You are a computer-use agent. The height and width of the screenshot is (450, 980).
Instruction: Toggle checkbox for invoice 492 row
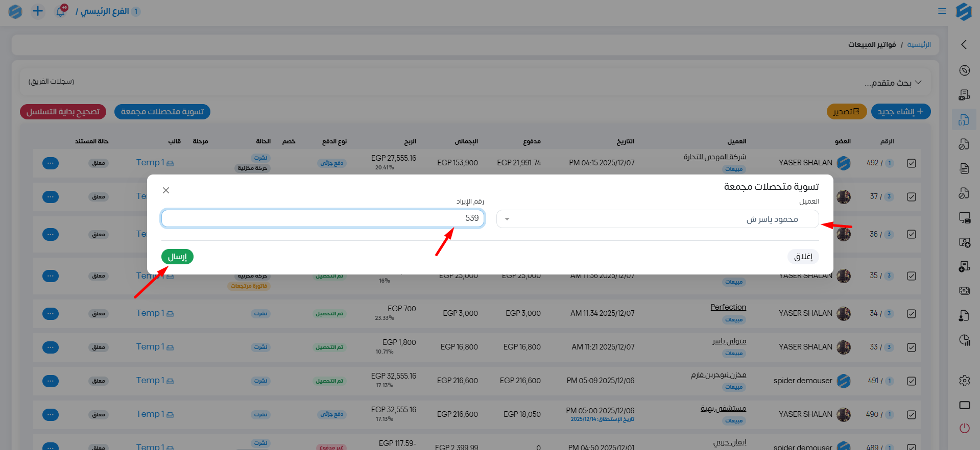click(912, 163)
